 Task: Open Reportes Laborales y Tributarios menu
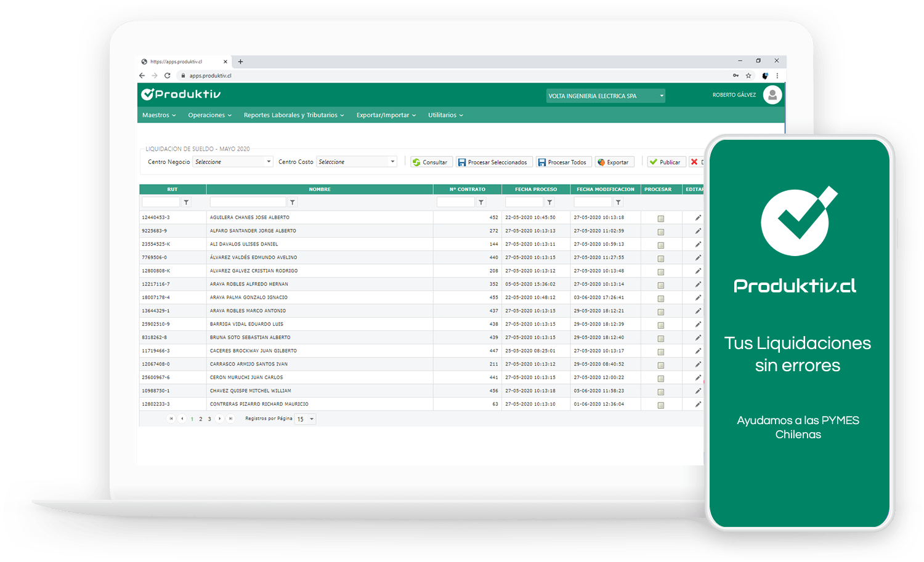[294, 115]
